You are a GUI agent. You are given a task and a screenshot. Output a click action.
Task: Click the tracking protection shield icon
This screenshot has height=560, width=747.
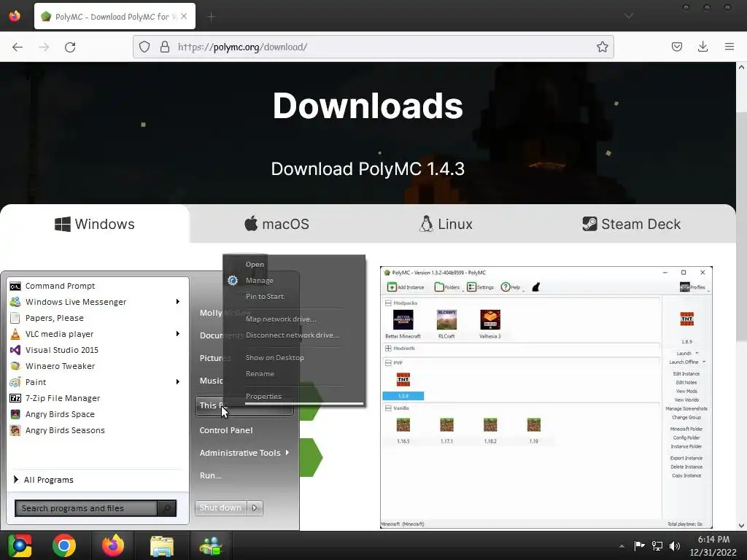(x=144, y=47)
